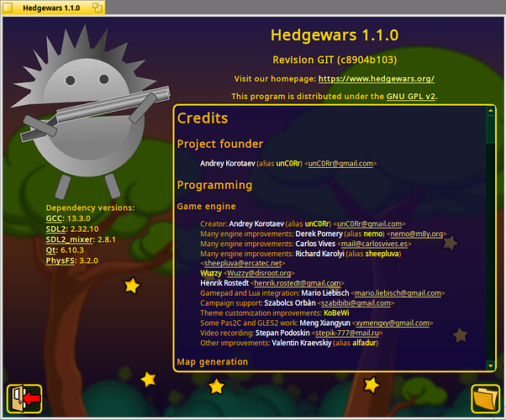
Task: Click the Project founder heading
Action: (220, 144)
